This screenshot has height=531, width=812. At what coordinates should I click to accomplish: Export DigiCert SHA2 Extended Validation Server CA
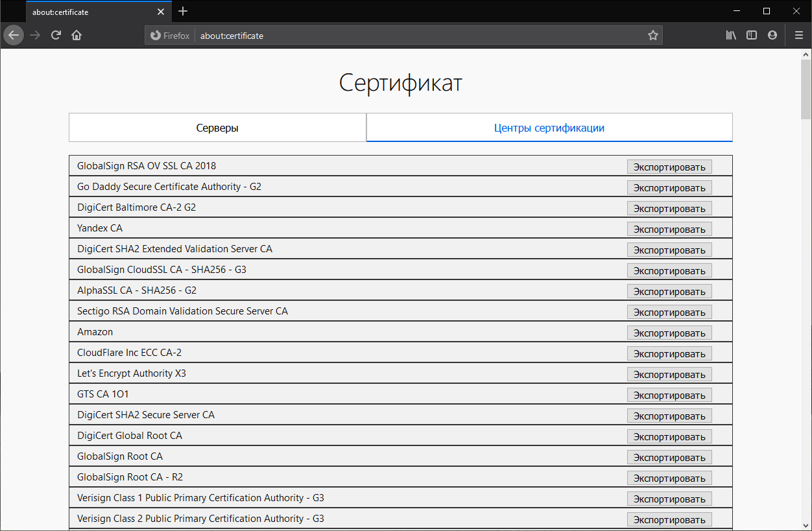pyautogui.click(x=669, y=250)
